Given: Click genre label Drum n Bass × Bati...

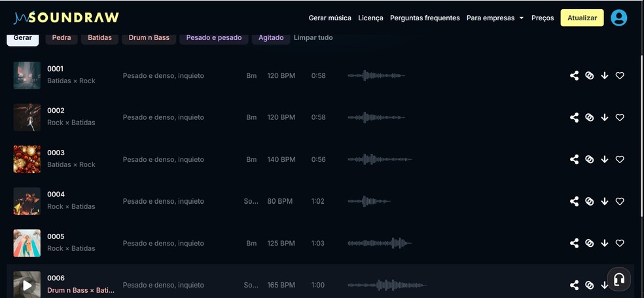Looking at the screenshot, I should (80, 290).
